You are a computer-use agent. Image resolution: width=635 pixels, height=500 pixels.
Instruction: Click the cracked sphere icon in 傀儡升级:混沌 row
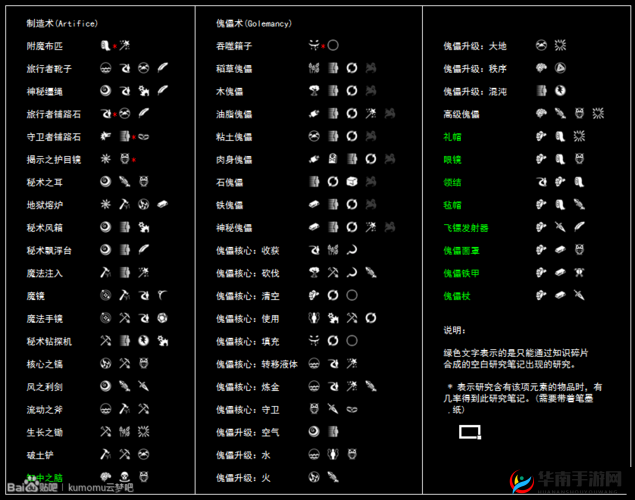(x=560, y=91)
